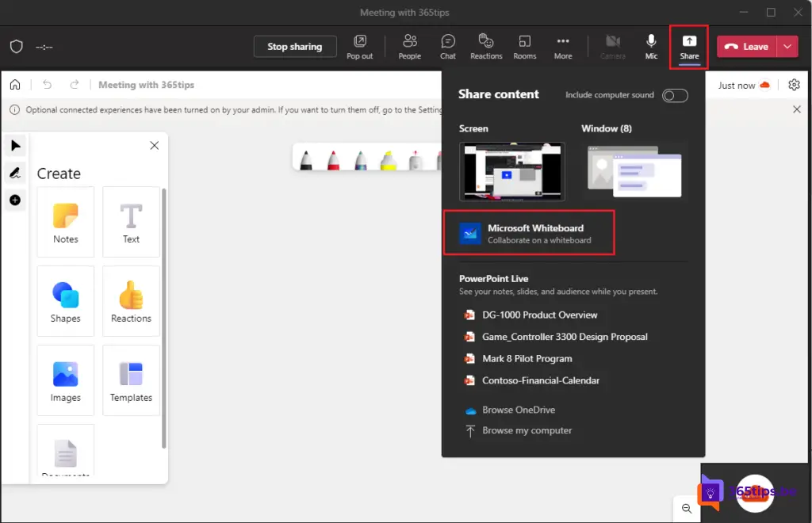Close the Share content tray
The width and height of the screenshot is (812, 523).
pyautogui.click(x=689, y=47)
